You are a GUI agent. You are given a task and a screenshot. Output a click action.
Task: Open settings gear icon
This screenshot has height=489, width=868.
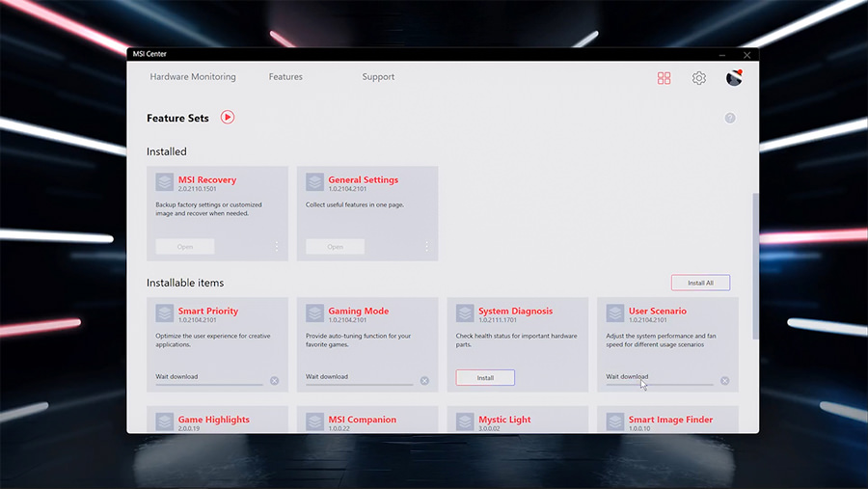698,78
